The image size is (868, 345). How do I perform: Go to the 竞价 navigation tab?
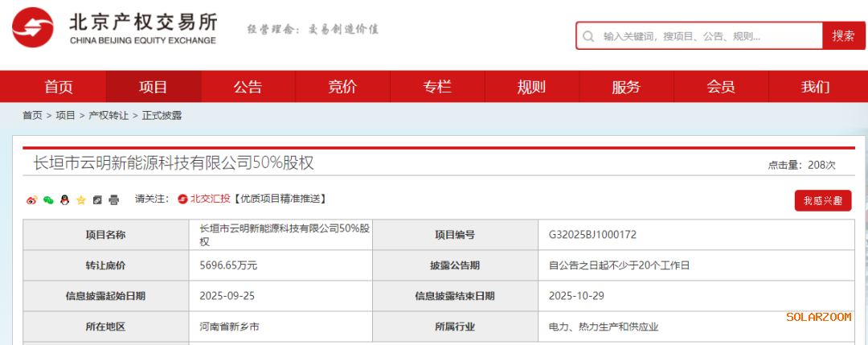(343, 87)
